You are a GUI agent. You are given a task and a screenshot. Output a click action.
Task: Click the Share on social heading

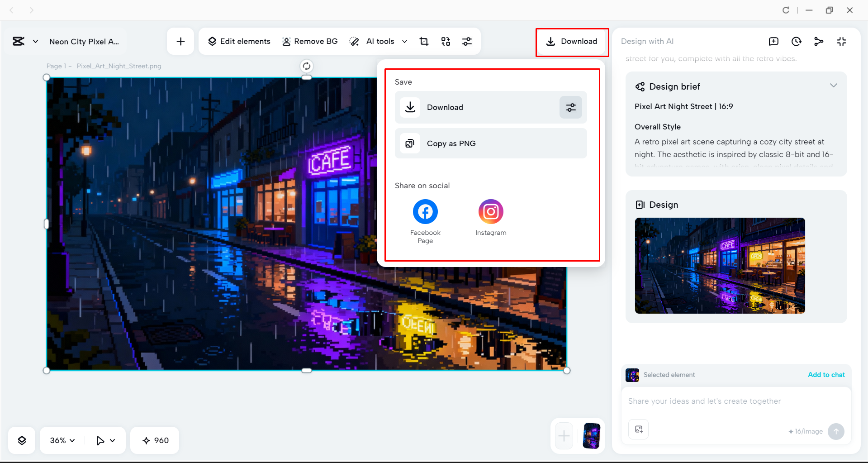[x=422, y=186]
